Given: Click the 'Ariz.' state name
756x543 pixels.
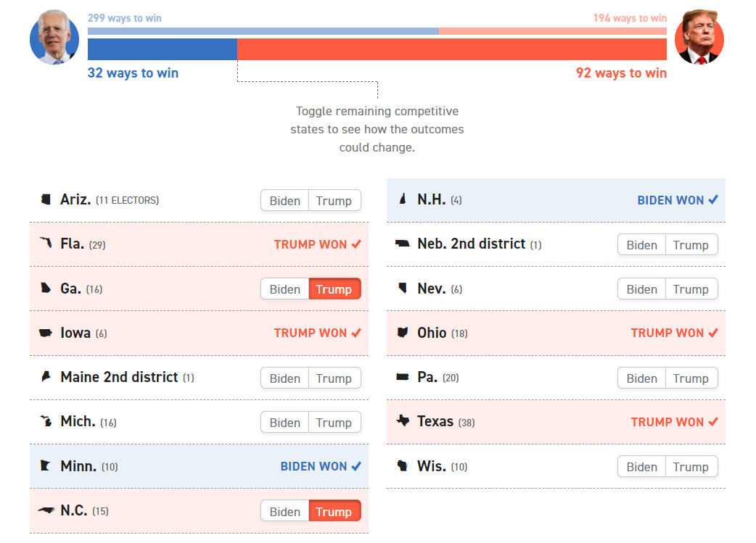Looking at the screenshot, I should [75, 199].
